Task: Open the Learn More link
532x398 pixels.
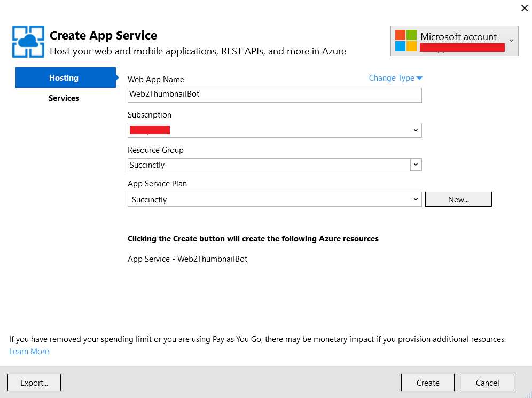Action: [x=29, y=351]
